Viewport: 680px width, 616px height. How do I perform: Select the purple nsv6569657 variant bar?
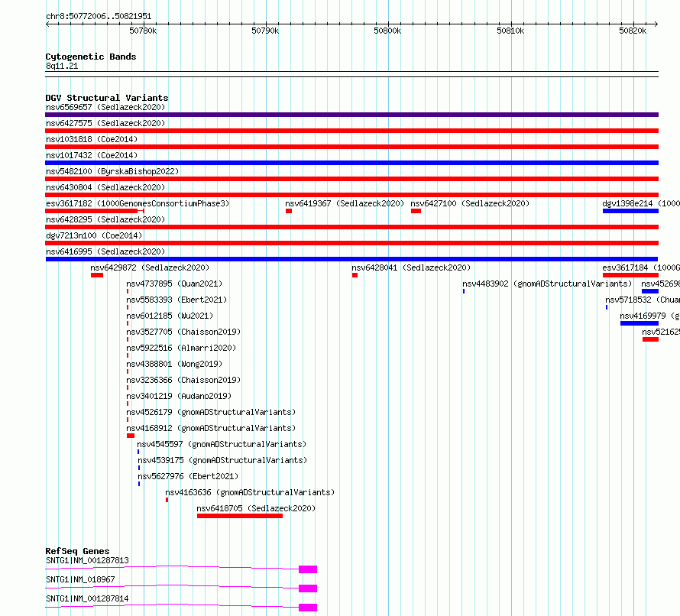tap(351, 115)
